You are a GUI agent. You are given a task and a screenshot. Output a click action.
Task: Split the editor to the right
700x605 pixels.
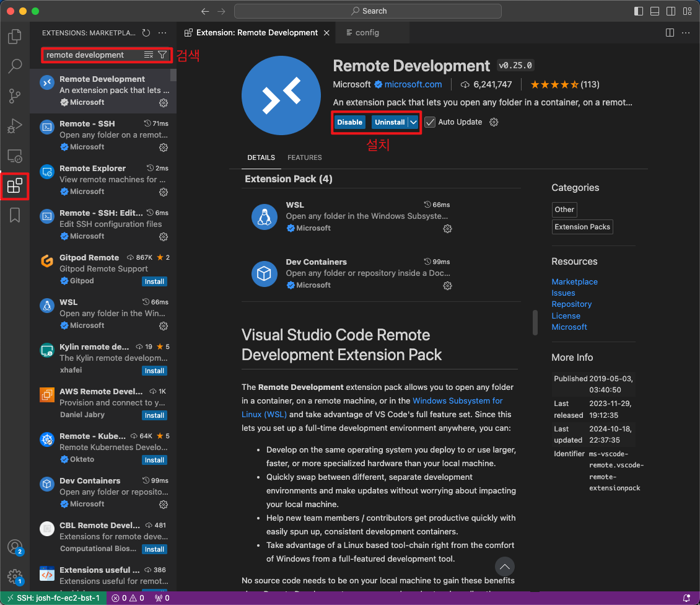(670, 33)
